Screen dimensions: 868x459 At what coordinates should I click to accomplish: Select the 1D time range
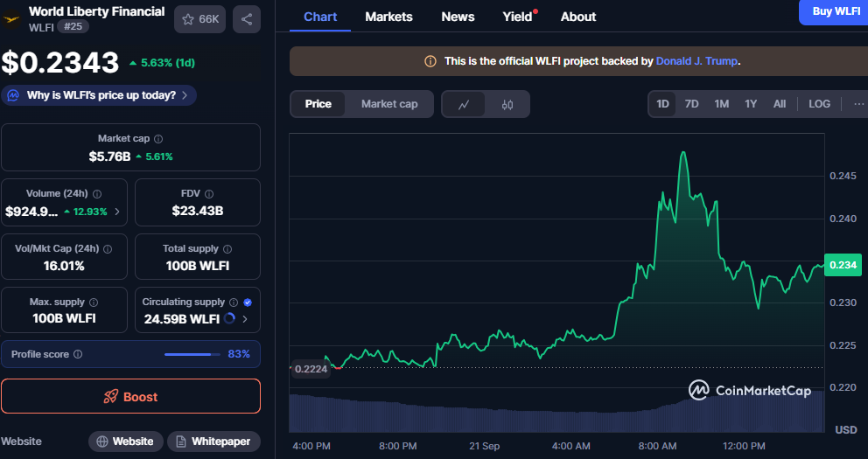coord(662,104)
